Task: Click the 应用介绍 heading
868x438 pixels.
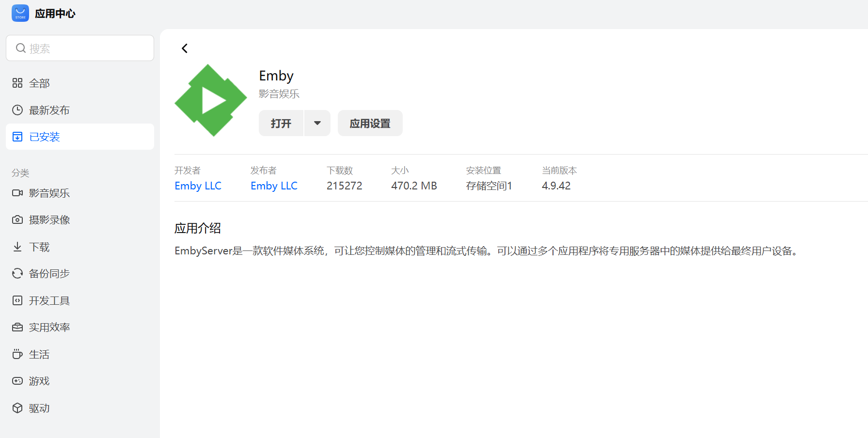Action: [x=198, y=228]
